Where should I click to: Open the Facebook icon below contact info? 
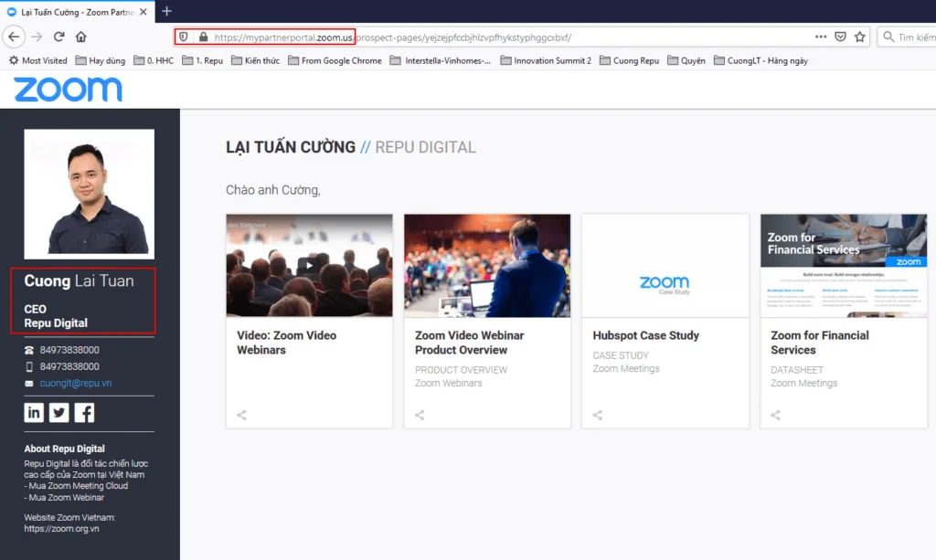[84, 412]
